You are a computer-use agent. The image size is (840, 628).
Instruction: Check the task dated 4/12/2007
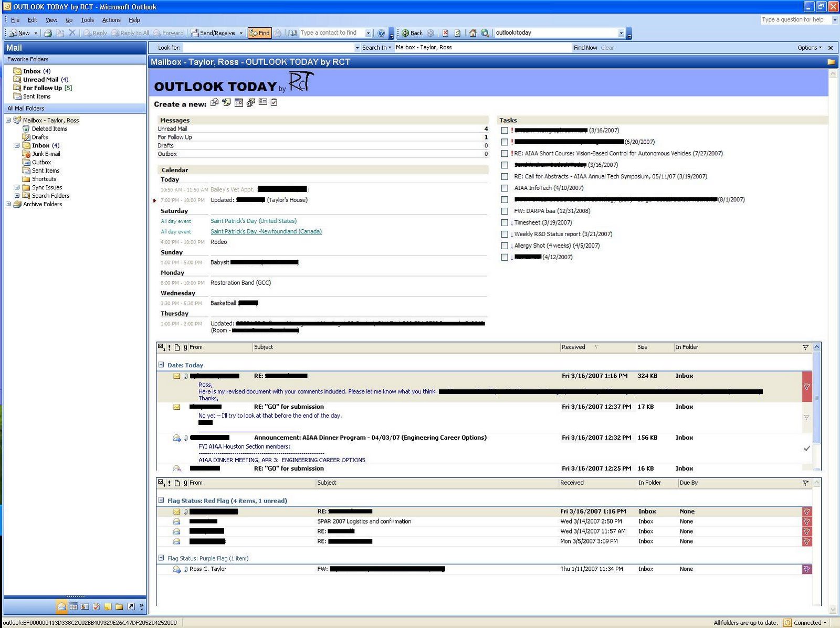[x=505, y=258]
